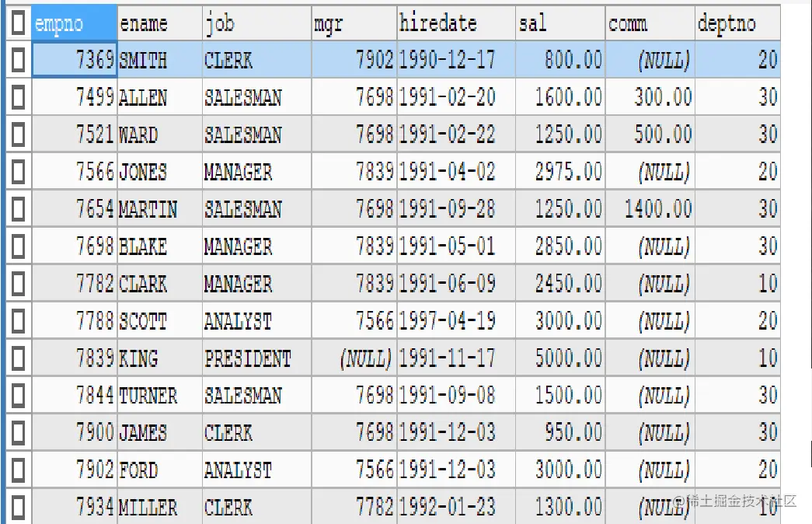812x524 pixels.
Task: Click the comm column header
Action: click(650, 23)
